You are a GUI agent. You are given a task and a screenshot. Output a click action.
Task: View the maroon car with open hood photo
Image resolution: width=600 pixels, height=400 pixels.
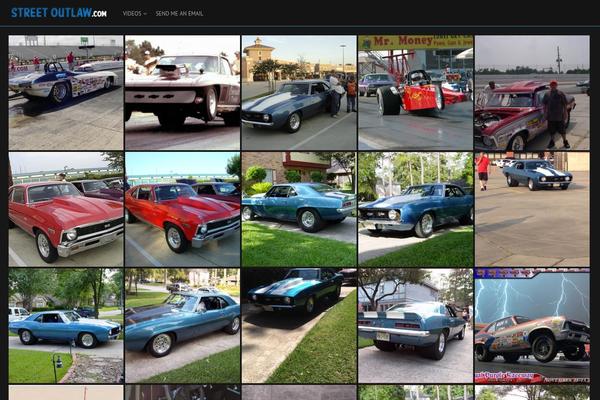coord(532,93)
